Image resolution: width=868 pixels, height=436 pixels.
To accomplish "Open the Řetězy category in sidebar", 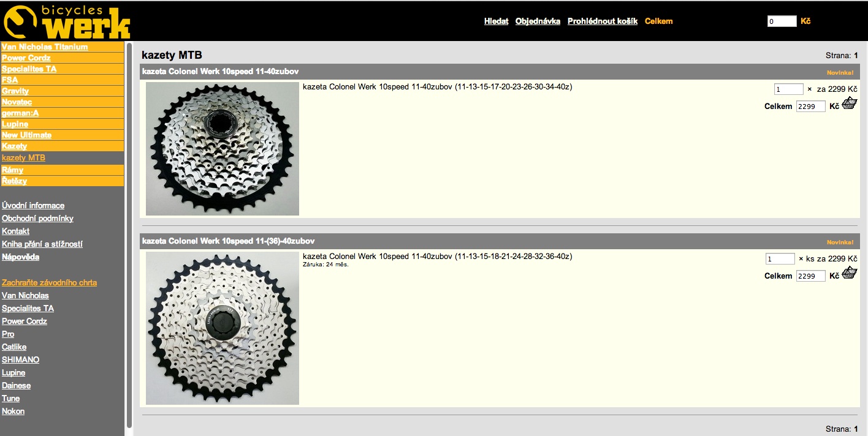I will pos(15,181).
